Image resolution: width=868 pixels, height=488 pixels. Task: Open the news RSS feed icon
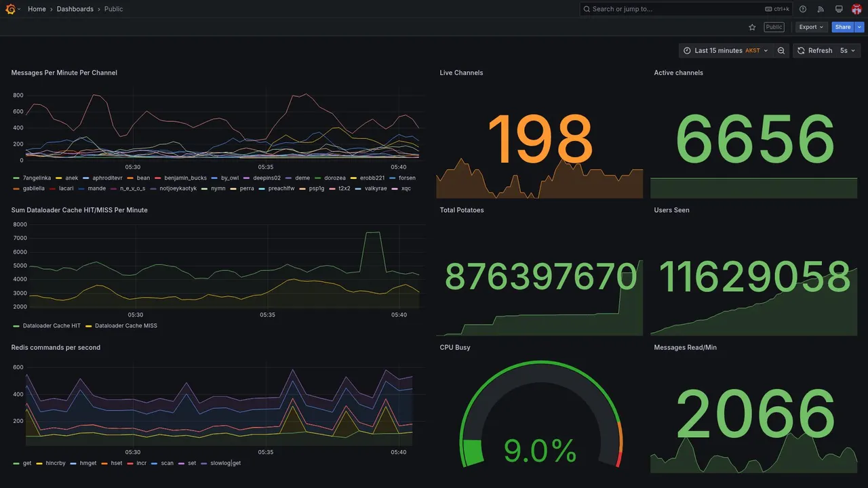click(x=821, y=9)
